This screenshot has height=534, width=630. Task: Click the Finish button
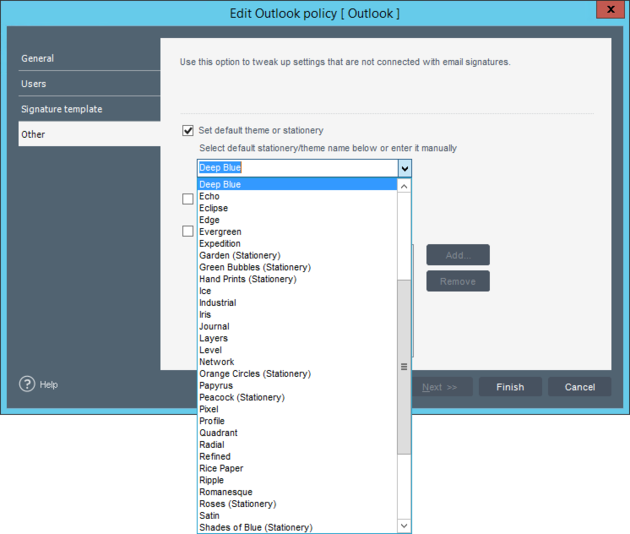pyautogui.click(x=510, y=387)
